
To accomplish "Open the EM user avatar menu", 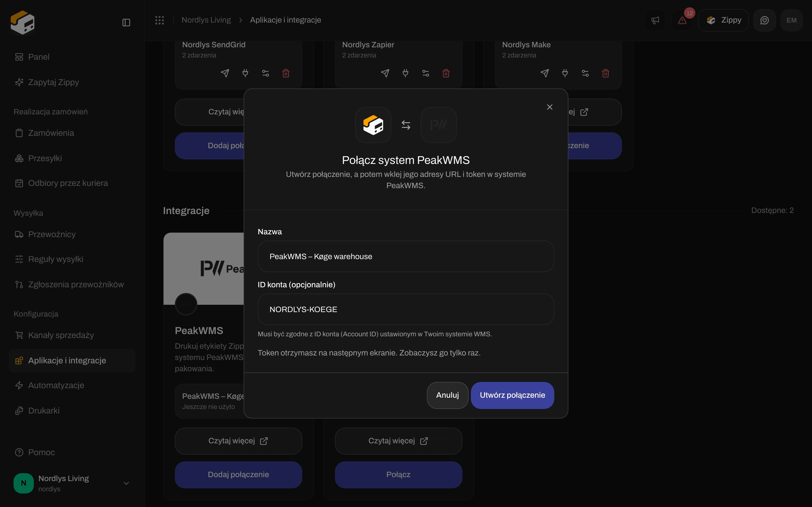I will (791, 21).
